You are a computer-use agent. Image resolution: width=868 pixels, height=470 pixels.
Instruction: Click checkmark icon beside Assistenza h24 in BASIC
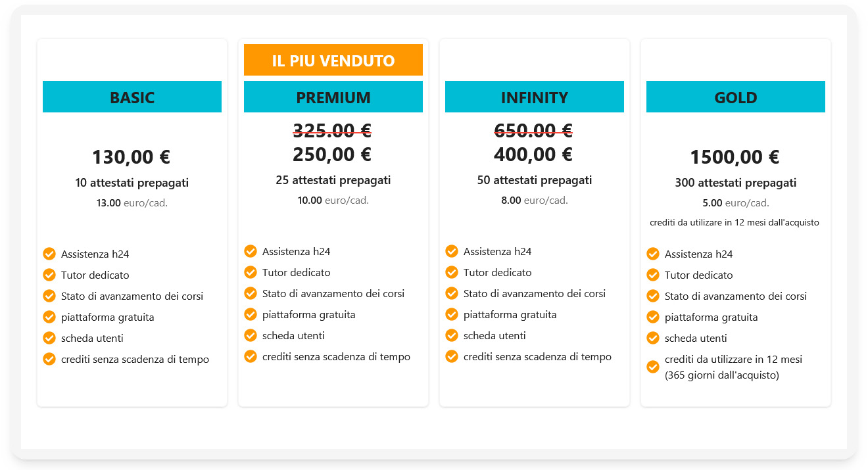[49, 254]
